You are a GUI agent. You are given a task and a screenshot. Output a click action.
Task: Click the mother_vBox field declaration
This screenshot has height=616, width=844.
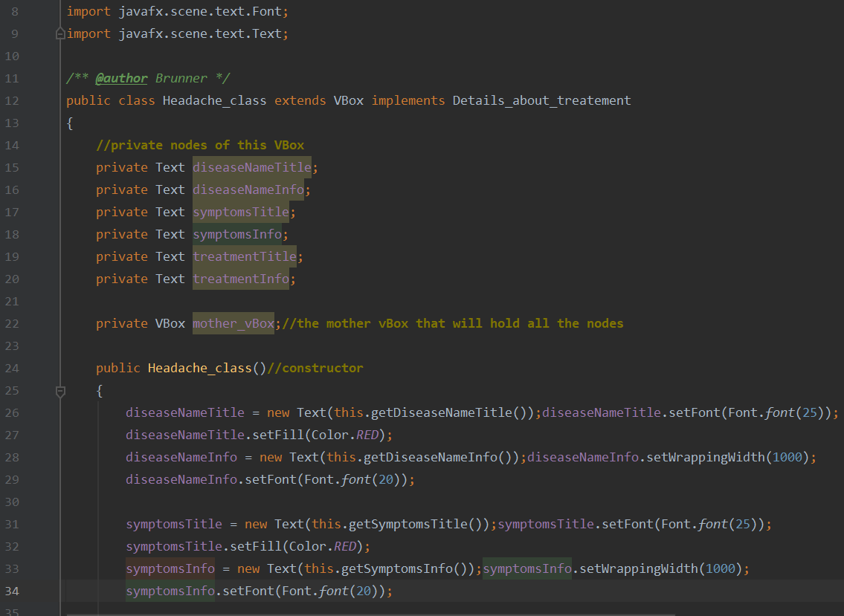pos(233,323)
